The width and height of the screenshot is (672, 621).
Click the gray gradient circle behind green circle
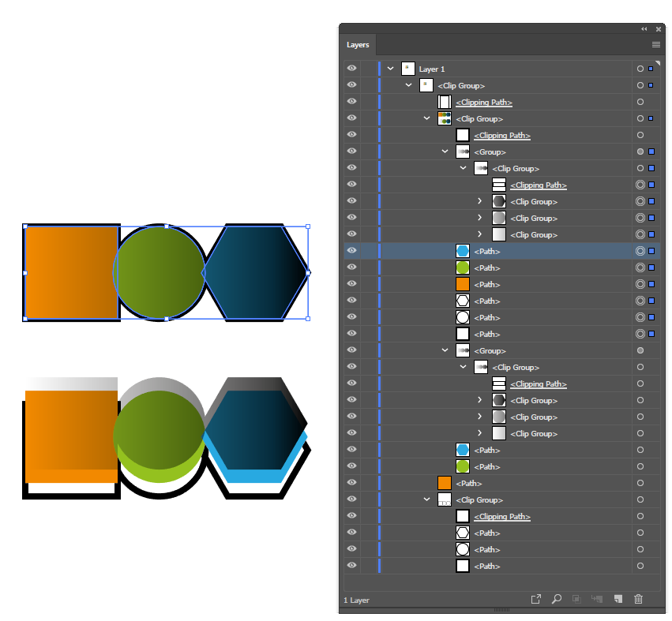point(160,385)
